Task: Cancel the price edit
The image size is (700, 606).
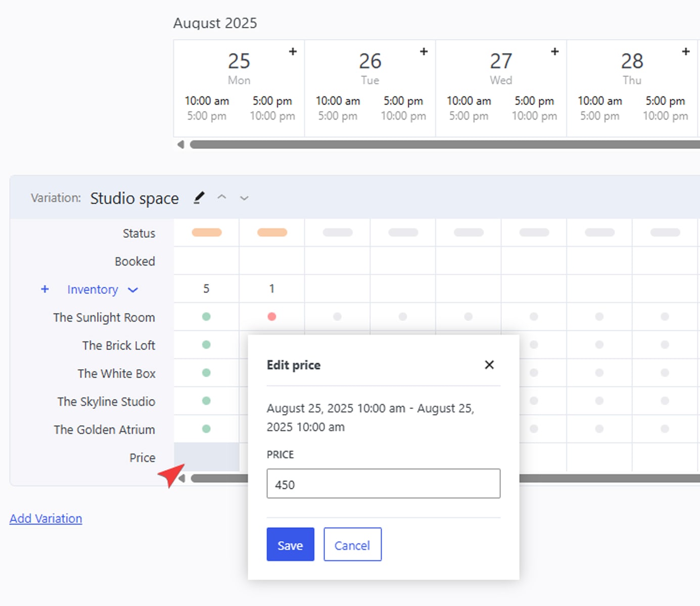Action: coord(352,544)
